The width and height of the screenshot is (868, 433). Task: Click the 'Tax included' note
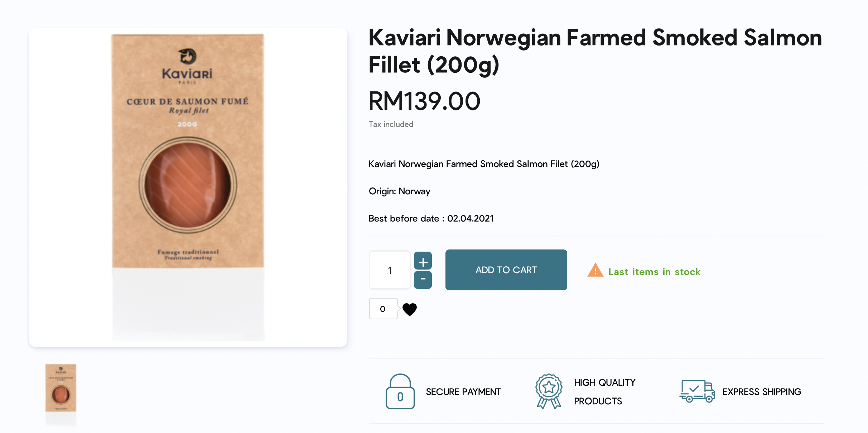(x=391, y=124)
